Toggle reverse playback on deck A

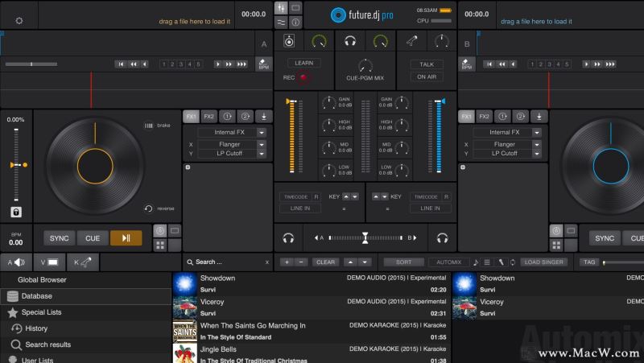click(x=159, y=208)
